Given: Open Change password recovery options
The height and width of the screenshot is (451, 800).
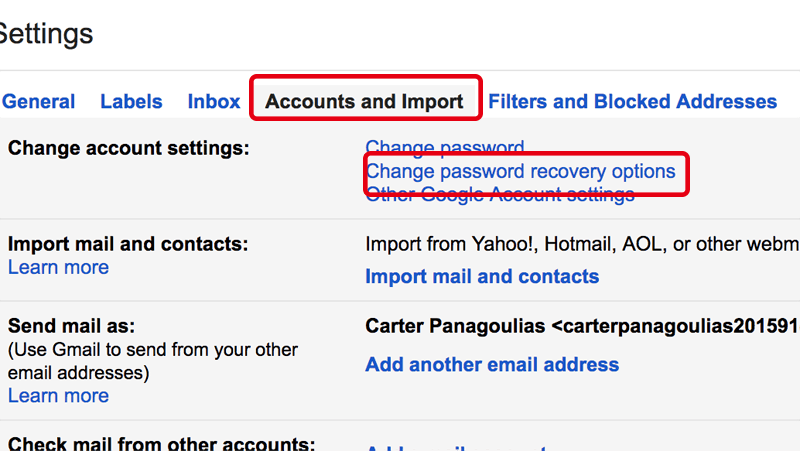Looking at the screenshot, I should click(x=520, y=171).
